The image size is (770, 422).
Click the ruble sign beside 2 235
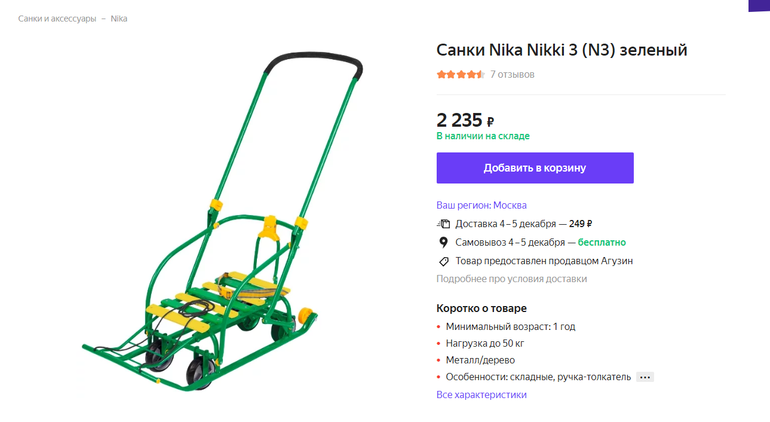[490, 121]
